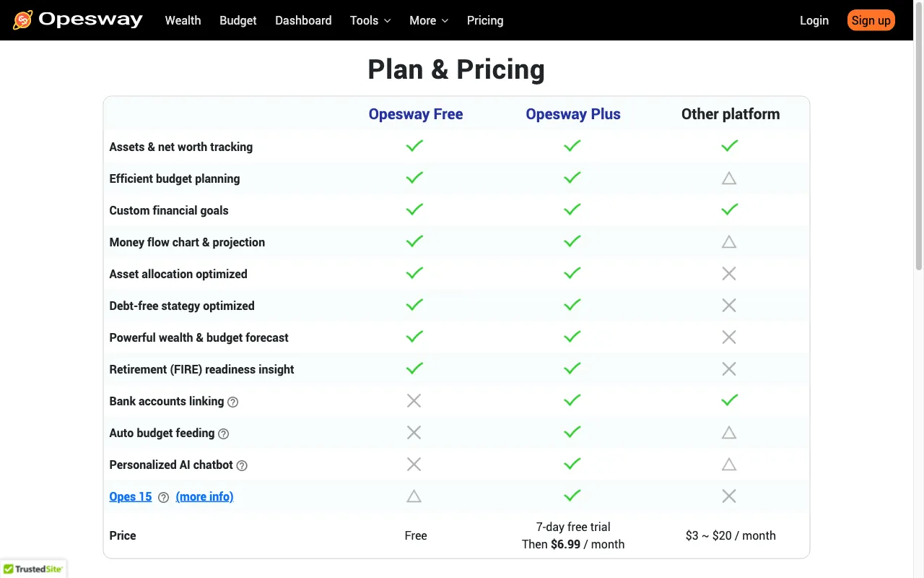This screenshot has width=924, height=578.
Task: Click Opesway Free cross for Auto budget feeding
Action: click(x=414, y=432)
